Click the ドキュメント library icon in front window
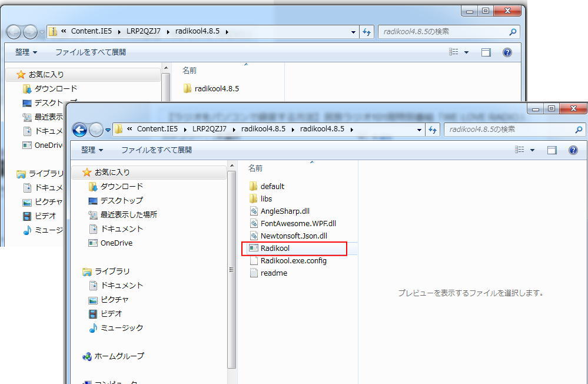 tap(93, 286)
